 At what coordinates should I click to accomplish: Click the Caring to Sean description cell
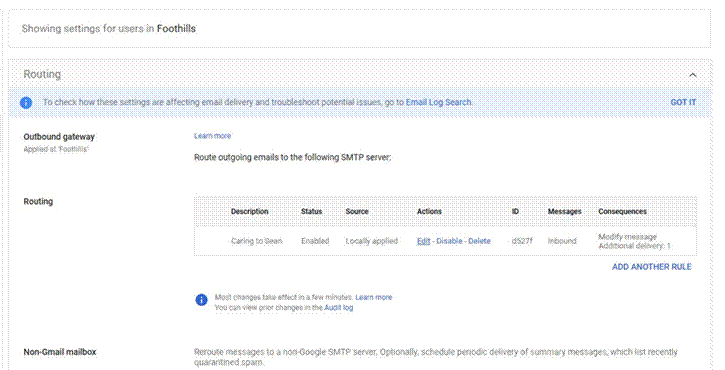(x=257, y=241)
